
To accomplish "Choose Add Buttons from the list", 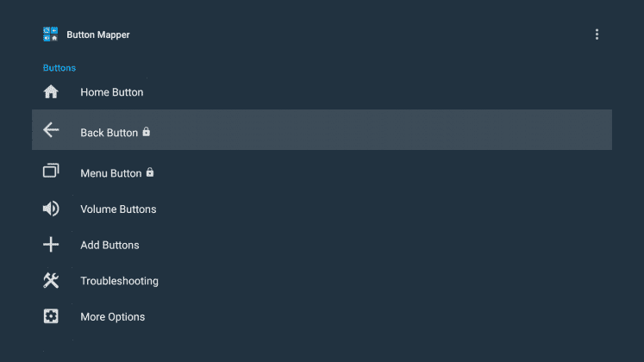I will click(322, 245).
